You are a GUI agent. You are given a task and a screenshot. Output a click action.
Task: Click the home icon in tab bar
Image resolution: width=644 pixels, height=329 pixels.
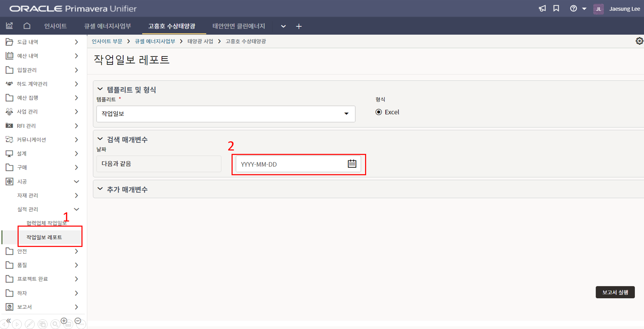27,26
